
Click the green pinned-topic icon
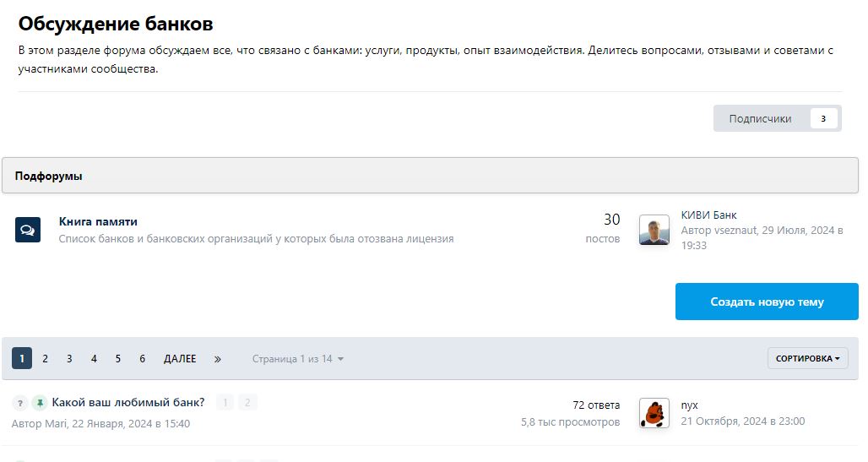coord(39,403)
